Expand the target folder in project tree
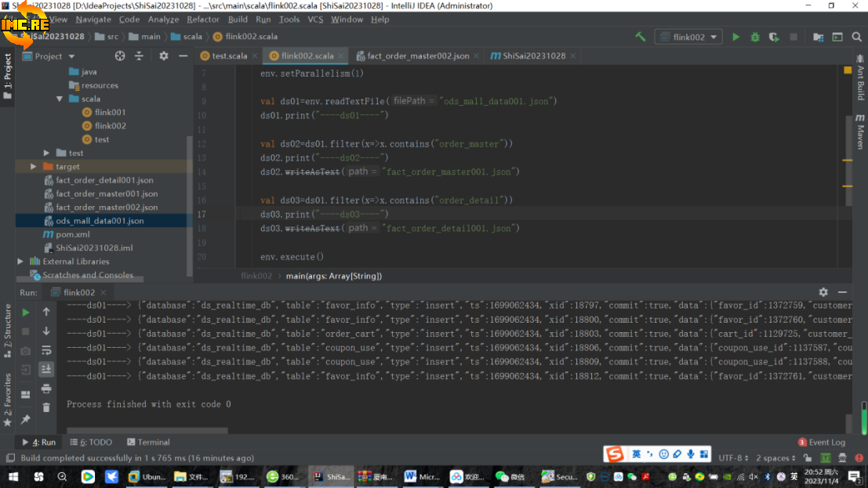 coord(33,167)
